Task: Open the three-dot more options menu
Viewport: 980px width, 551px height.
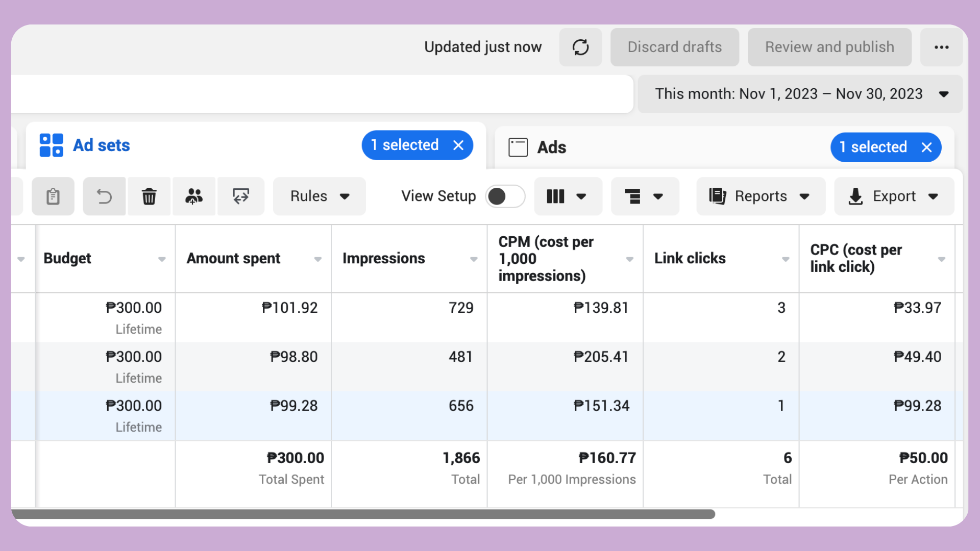Action: pos(941,47)
